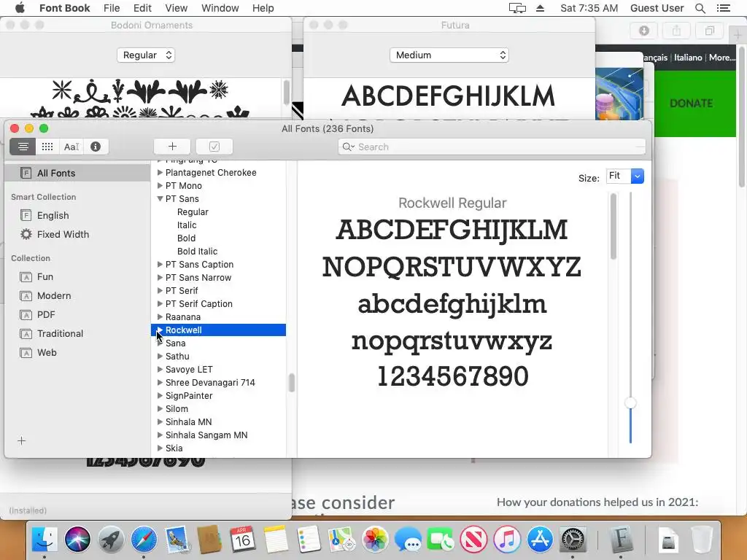Open Spotlight search in the menu bar
Viewport: 747px width, 560px height.
click(x=700, y=8)
